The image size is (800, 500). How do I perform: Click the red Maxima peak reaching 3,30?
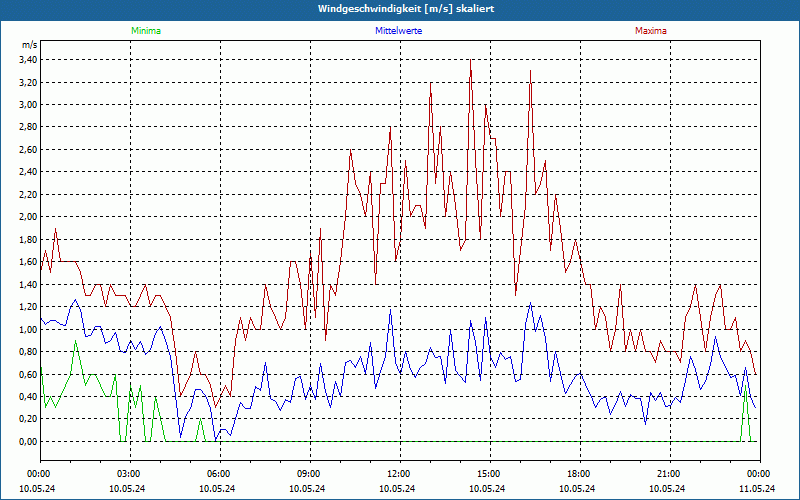point(531,71)
